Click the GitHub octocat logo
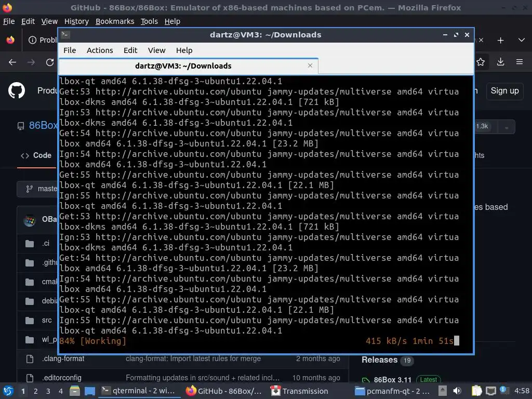532x399 pixels. pos(17,90)
